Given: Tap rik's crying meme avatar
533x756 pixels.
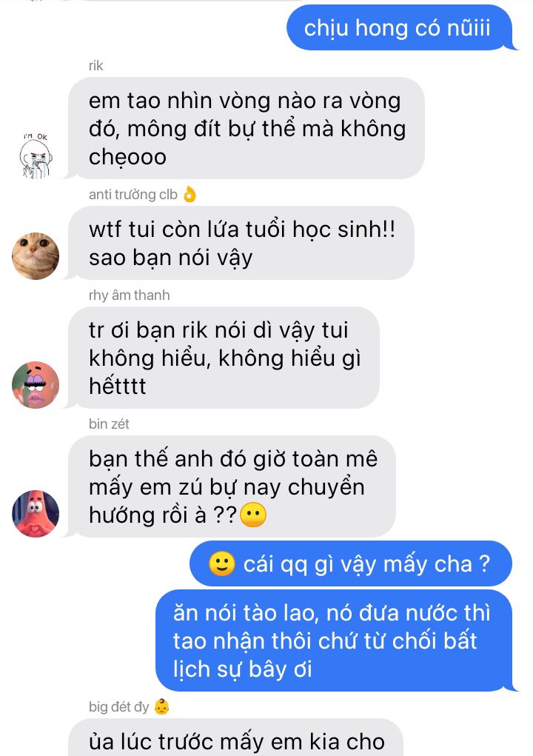Looking at the screenshot, I should pyautogui.click(x=36, y=155).
